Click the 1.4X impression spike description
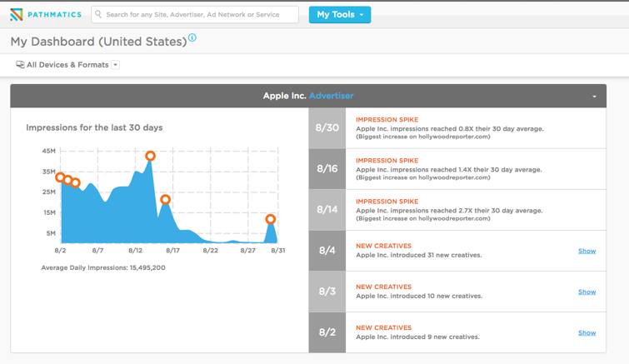 pyautogui.click(x=449, y=170)
